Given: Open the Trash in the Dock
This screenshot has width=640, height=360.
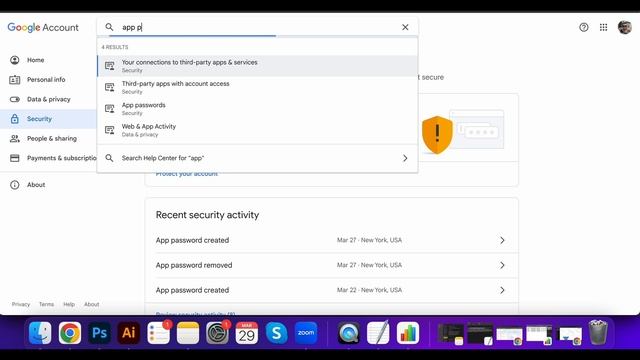Looking at the screenshot, I should [598, 333].
